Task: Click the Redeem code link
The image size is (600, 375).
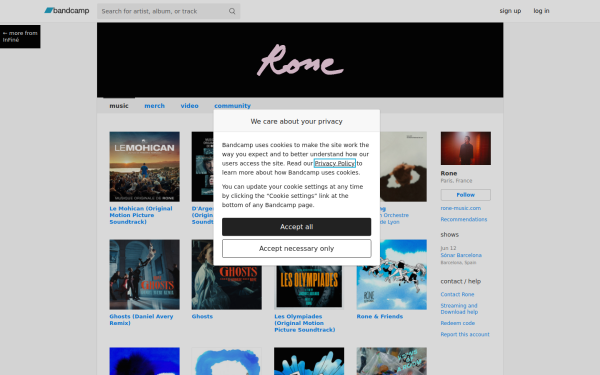Action: click(458, 323)
